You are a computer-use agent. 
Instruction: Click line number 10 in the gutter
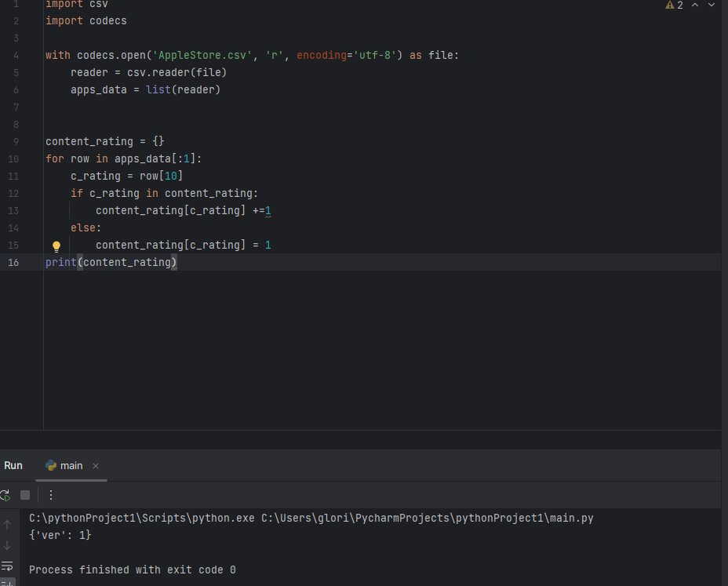coord(13,158)
